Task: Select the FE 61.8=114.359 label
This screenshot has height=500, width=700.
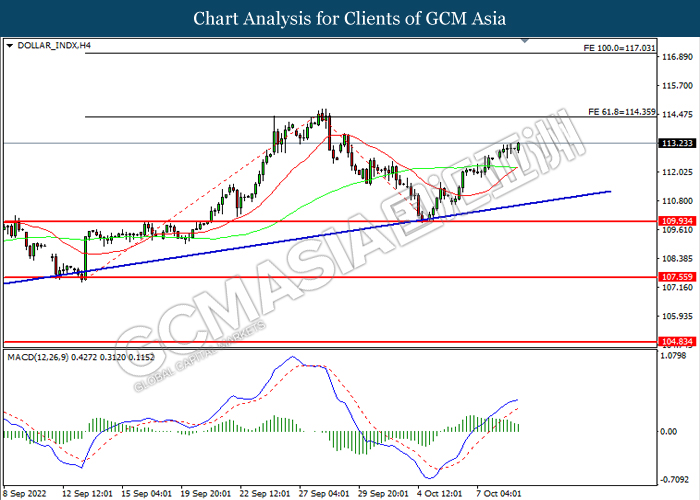Action: point(621,112)
